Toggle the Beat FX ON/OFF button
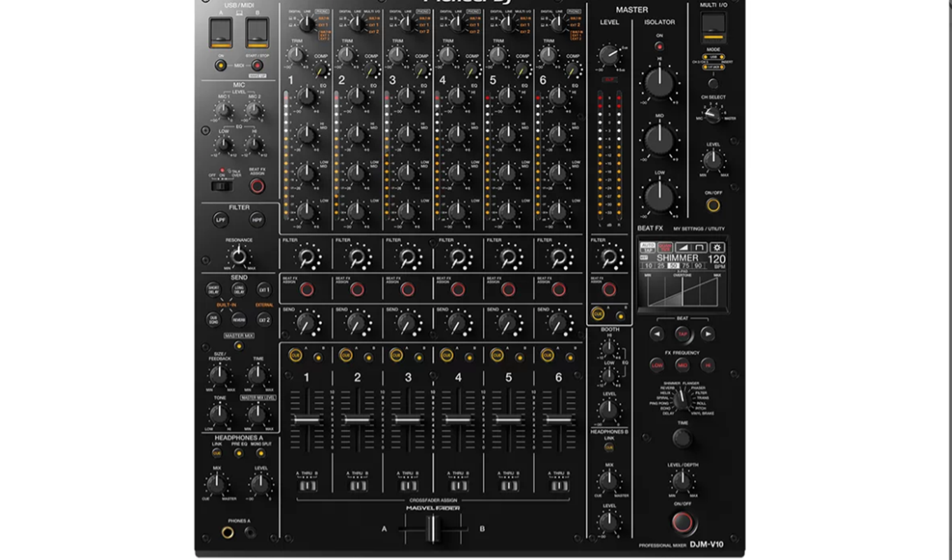 pyautogui.click(x=684, y=522)
